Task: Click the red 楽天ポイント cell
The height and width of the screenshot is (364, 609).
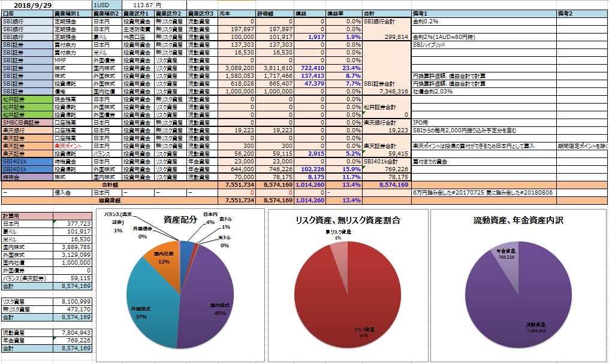Action: (73, 146)
